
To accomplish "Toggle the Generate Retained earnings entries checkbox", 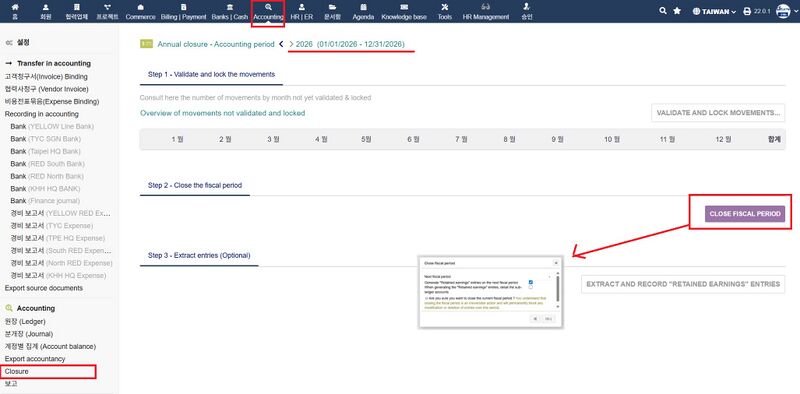I will pos(531,282).
